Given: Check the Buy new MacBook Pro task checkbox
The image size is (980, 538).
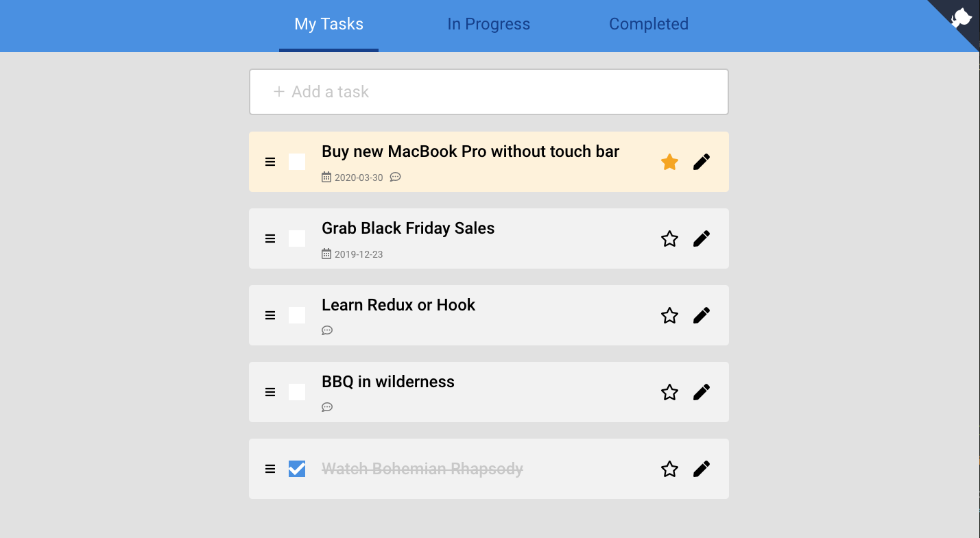Looking at the screenshot, I should 297,162.
